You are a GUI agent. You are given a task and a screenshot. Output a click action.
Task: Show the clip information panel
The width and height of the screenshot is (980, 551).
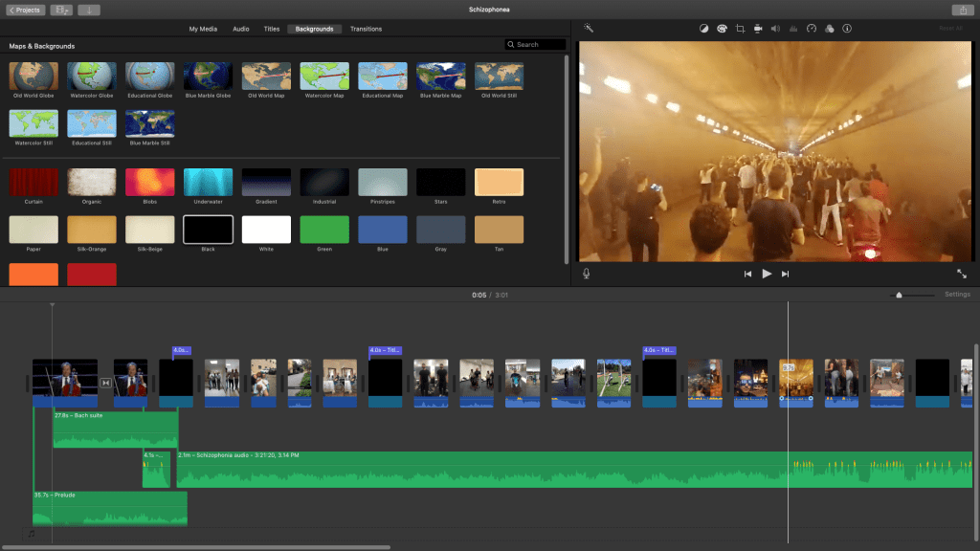847,29
